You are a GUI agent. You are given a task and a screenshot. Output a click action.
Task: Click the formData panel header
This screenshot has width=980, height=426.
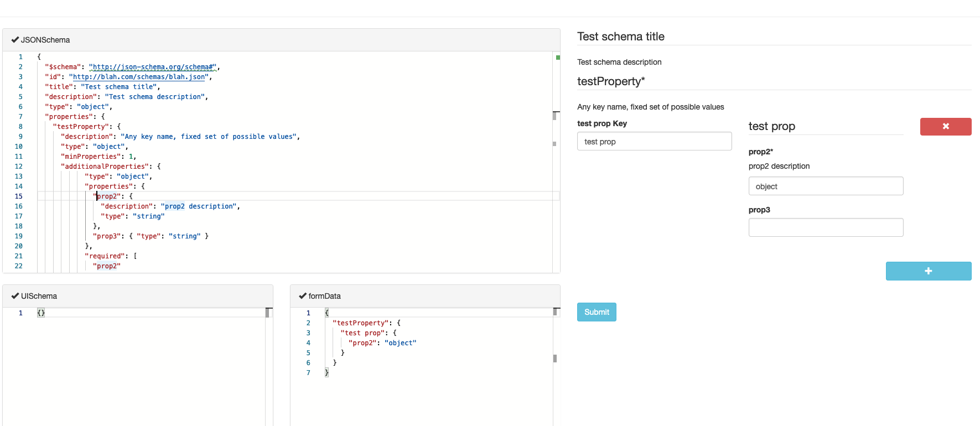coord(425,296)
